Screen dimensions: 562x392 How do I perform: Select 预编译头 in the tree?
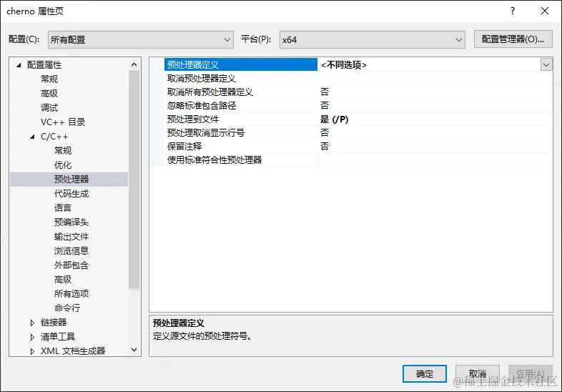coord(72,222)
